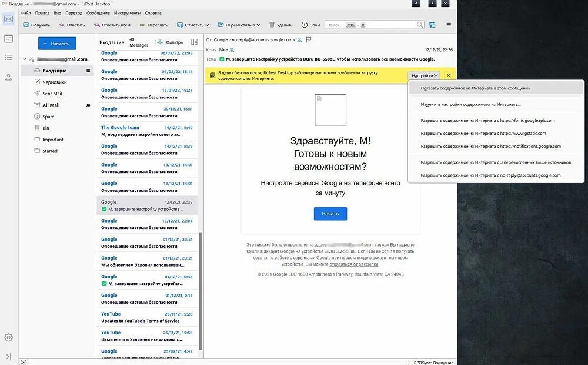The height and width of the screenshot is (365, 588).
Task: Collapse the gmail.com account tree
Action: 25,59
